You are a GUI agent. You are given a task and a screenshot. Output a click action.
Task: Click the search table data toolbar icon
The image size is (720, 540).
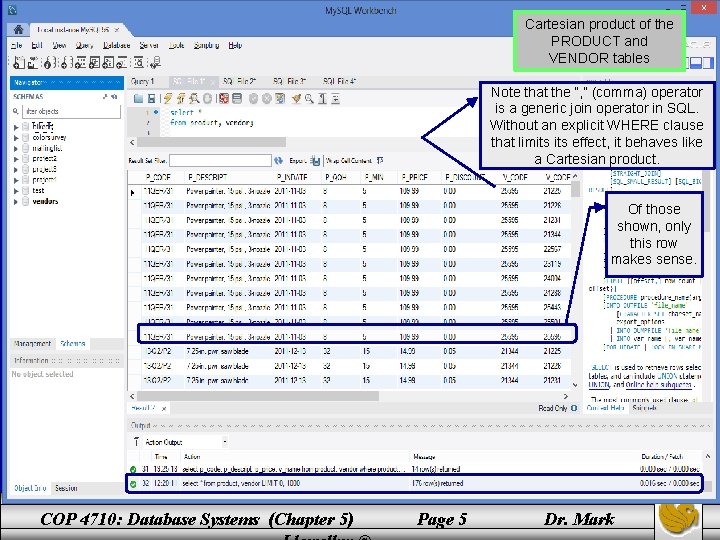pos(139,62)
